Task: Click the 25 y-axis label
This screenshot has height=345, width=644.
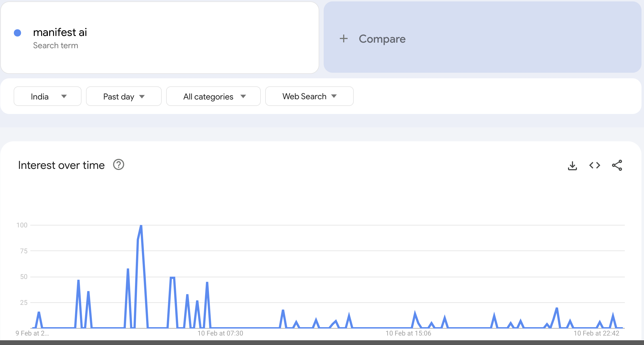Action: (x=24, y=303)
